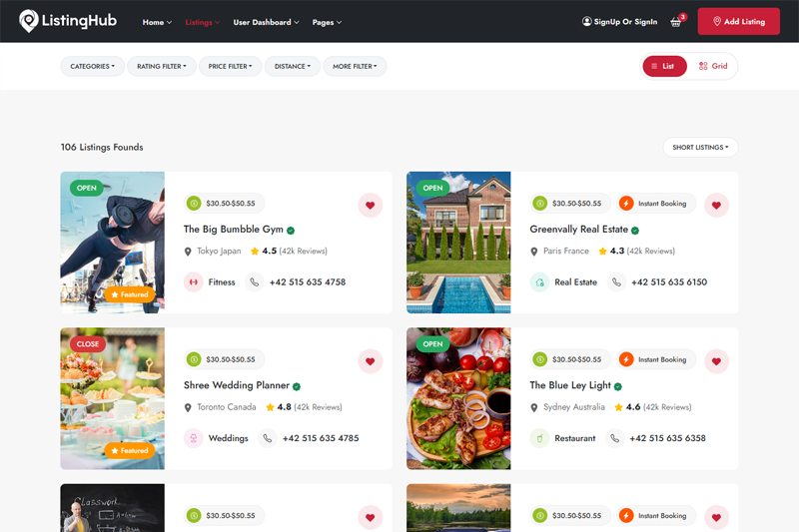Switch to List view

[x=664, y=66]
